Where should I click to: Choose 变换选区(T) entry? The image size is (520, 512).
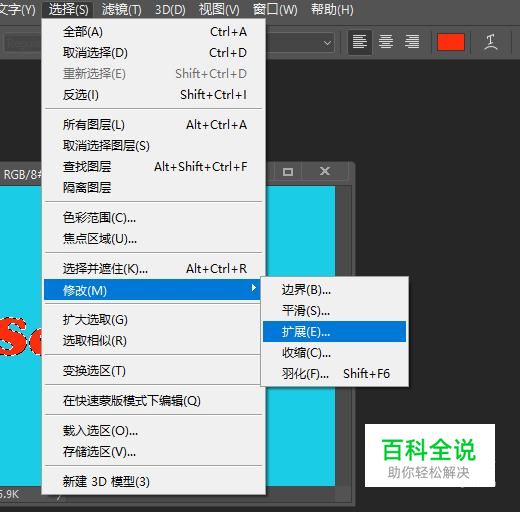pos(153,371)
